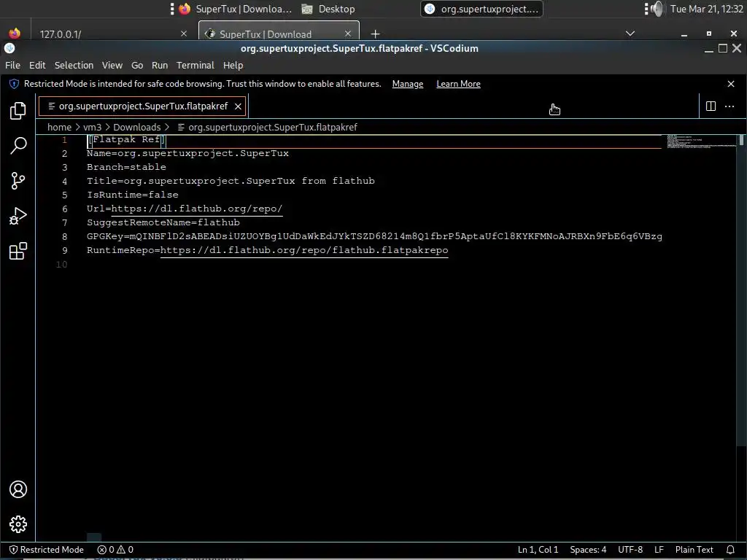Screen dimensions: 747x560
Task: Select the SuperTux | Download Firefox tab
Action: 279,34
